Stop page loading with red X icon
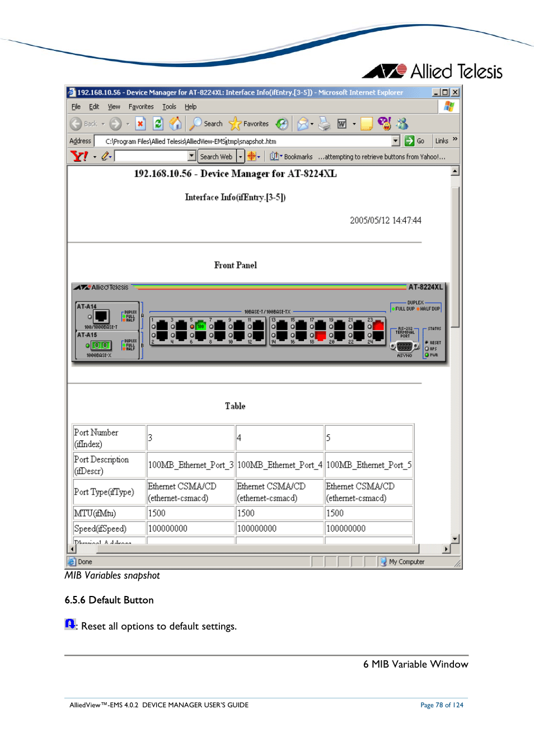The height and width of the screenshot is (756, 534). click(140, 124)
